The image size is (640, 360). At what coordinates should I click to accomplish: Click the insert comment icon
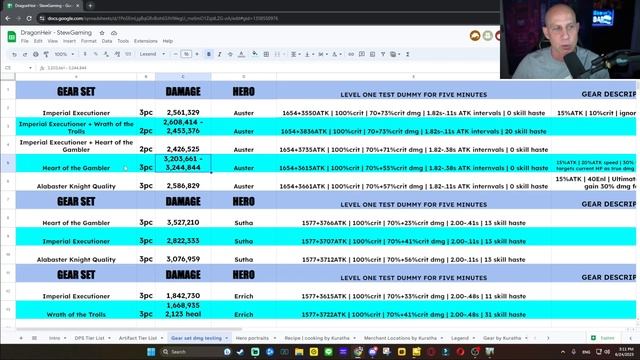click(362, 54)
